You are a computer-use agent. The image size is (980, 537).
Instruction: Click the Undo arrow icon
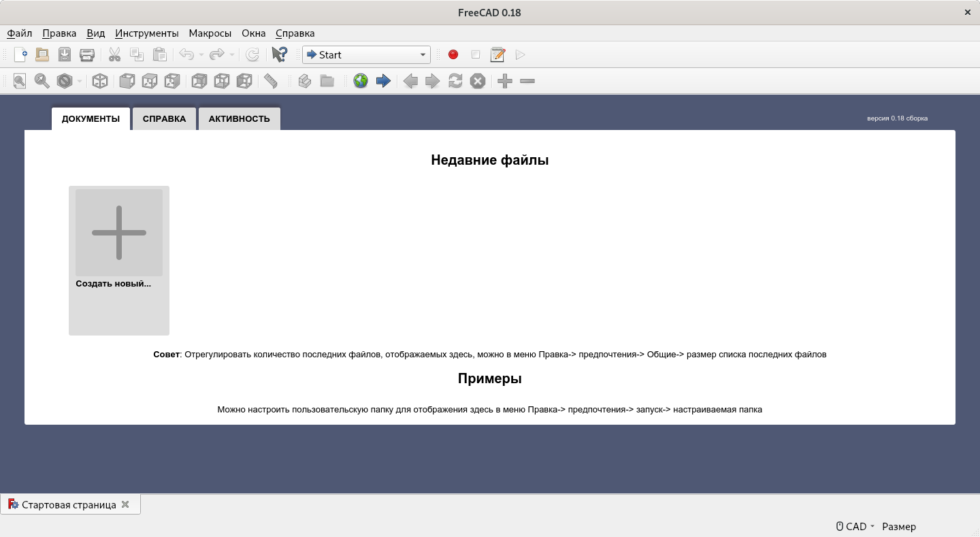[186, 54]
